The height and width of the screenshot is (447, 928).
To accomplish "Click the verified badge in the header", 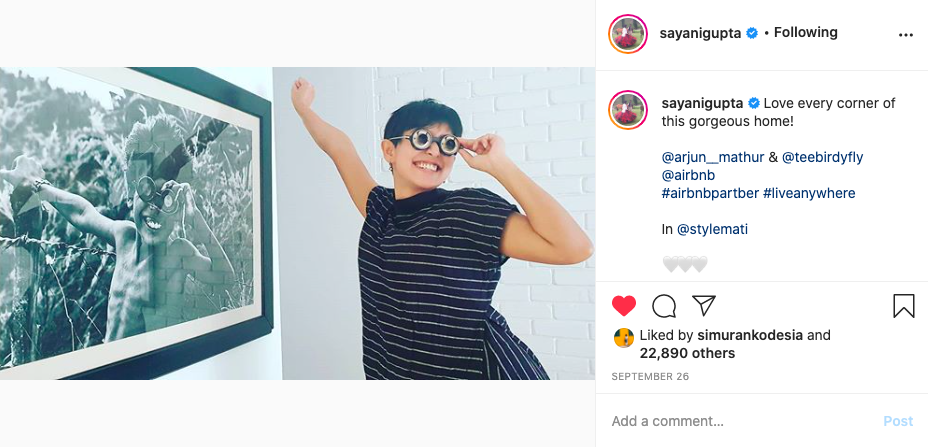I will tap(752, 33).
